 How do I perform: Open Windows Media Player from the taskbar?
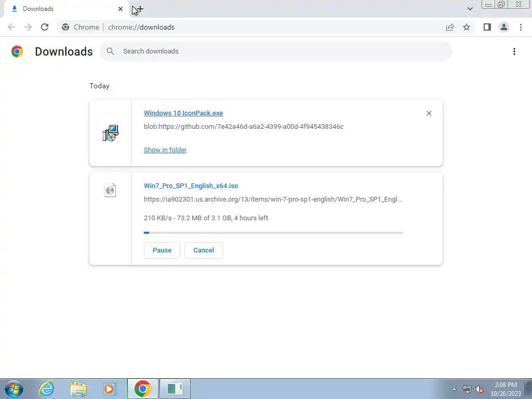[110, 389]
